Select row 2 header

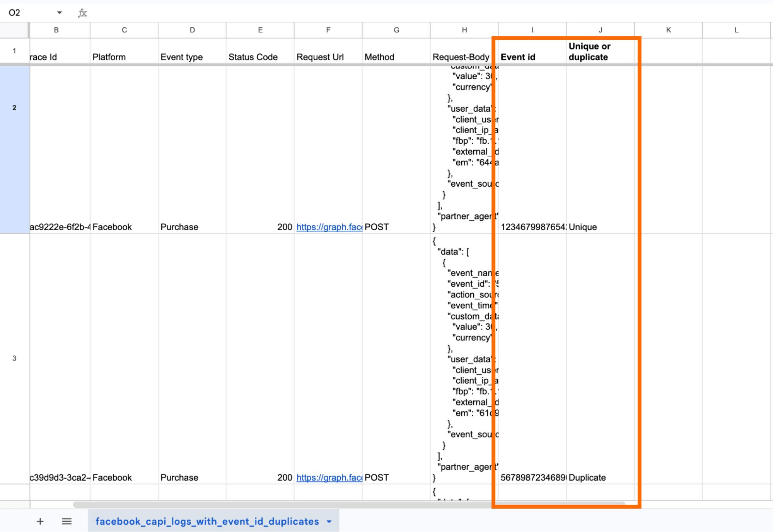[x=14, y=149]
